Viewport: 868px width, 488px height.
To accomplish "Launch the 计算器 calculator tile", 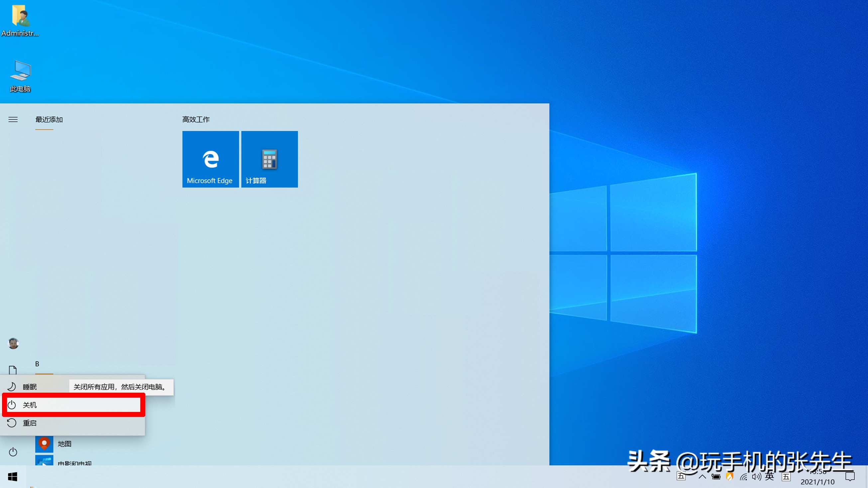I will tap(269, 159).
